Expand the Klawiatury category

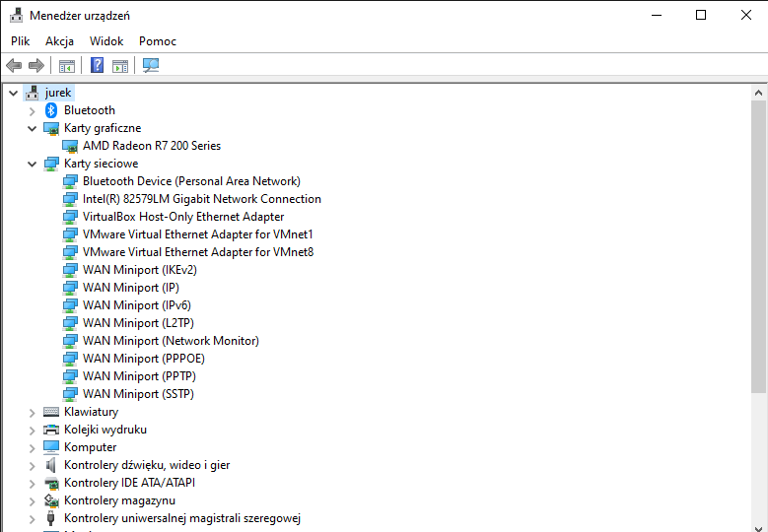33,413
